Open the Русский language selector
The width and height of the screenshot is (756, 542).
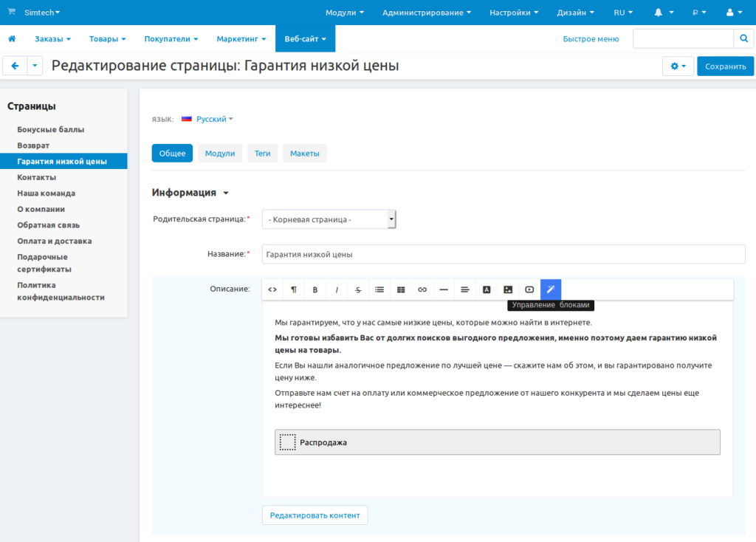215,119
